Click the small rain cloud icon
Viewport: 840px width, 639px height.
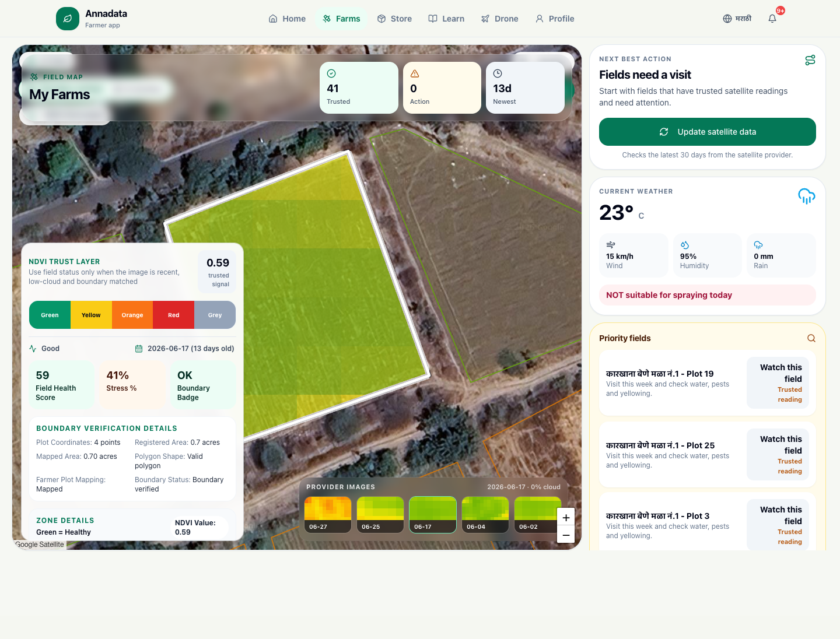click(x=758, y=245)
